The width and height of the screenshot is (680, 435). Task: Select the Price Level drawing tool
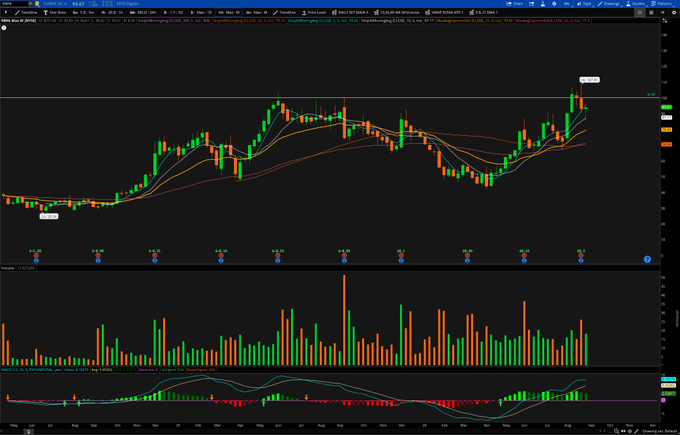[314, 13]
